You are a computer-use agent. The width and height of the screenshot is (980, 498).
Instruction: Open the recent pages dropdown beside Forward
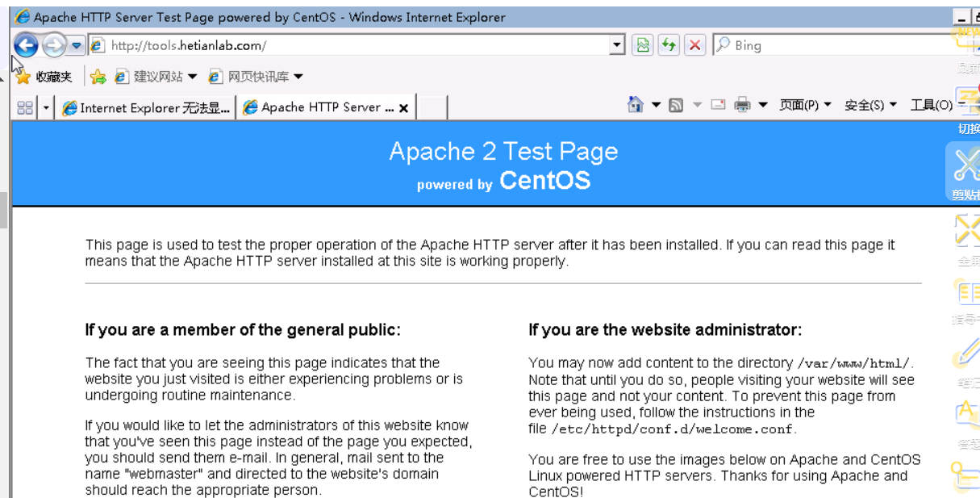click(x=77, y=46)
